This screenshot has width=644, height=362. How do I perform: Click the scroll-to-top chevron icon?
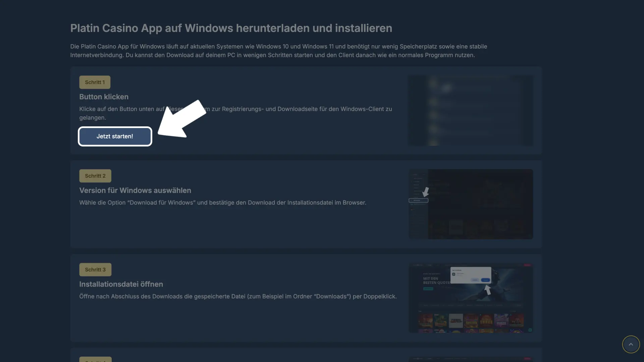pyautogui.click(x=631, y=344)
